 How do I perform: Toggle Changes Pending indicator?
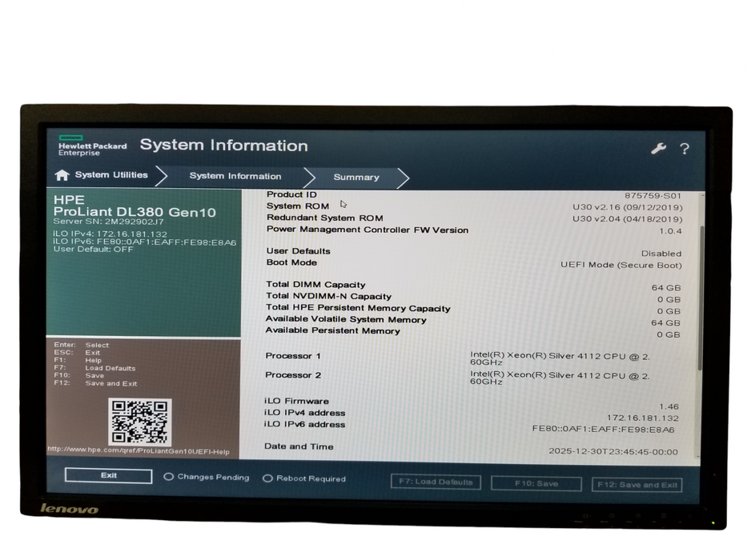click(x=169, y=477)
